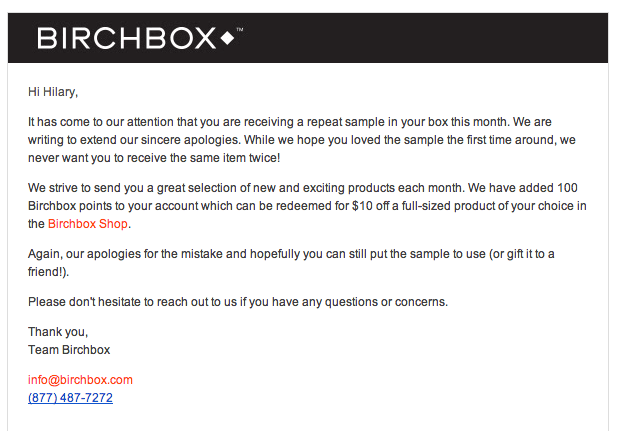
Task: Click the TM trademark symbol in header
Action: click(x=240, y=30)
